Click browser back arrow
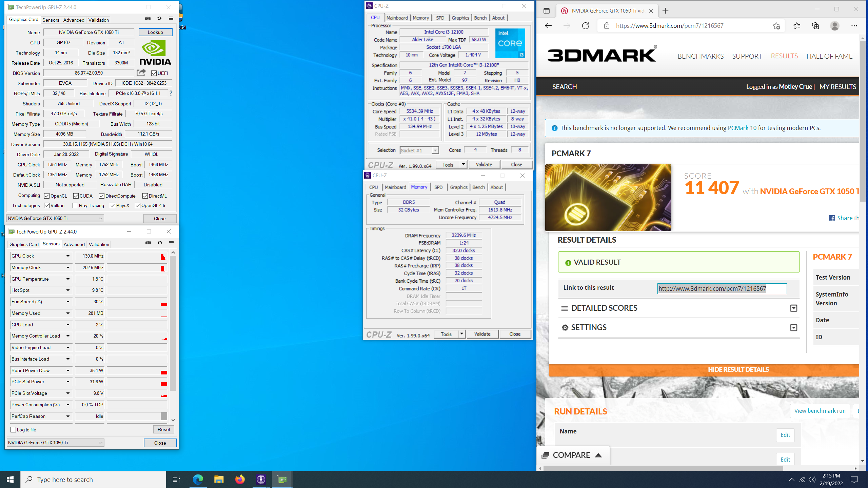Viewport: 868px width, 488px height. coord(548,26)
